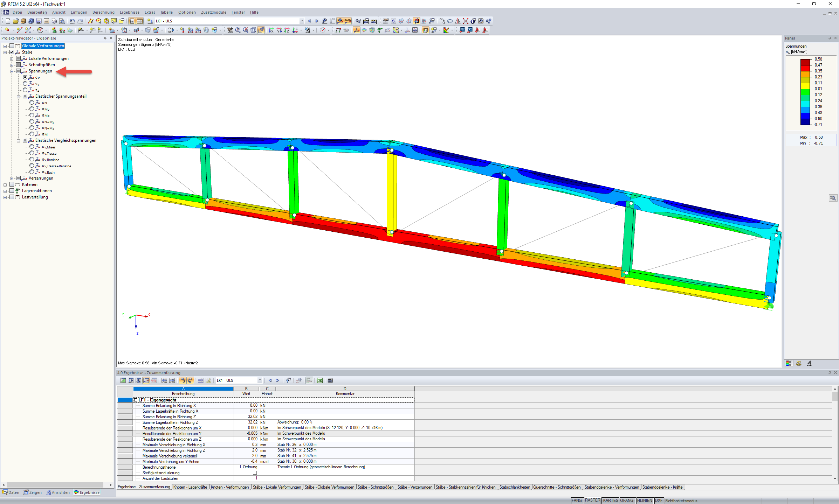The height and width of the screenshot is (504, 839).
Task: Click view in X direction icon
Action: tap(271, 30)
